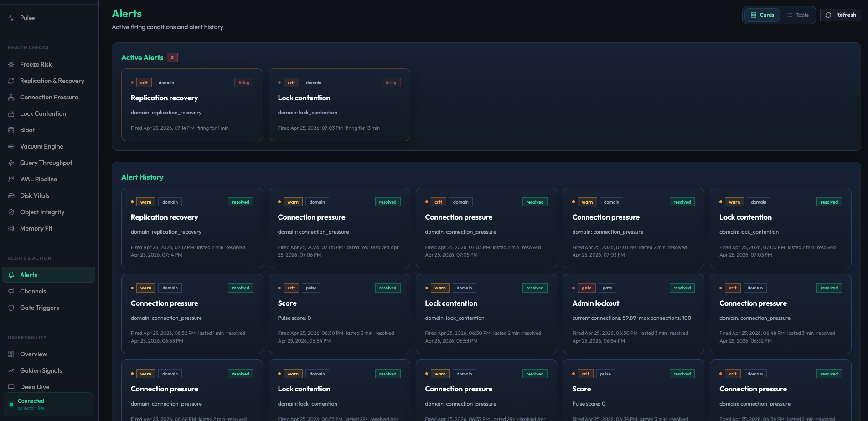
Task: Open Admin lockout history card
Action: 633,314
